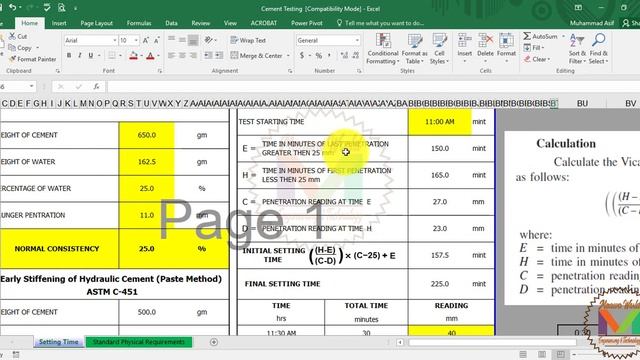Click the Cut scissors icon
The height and width of the screenshot is (360, 640).
12,36
